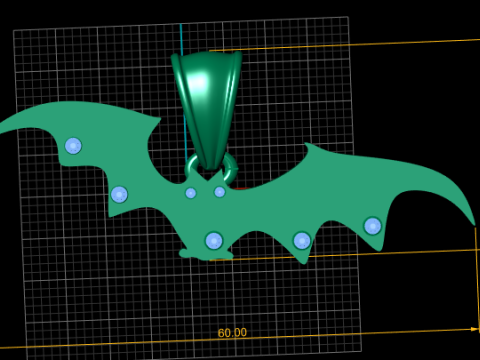Viewport: 480px width, 360px height.
Task: Click the bat's feet at the body bottom
Action: click(x=207, y=255)
